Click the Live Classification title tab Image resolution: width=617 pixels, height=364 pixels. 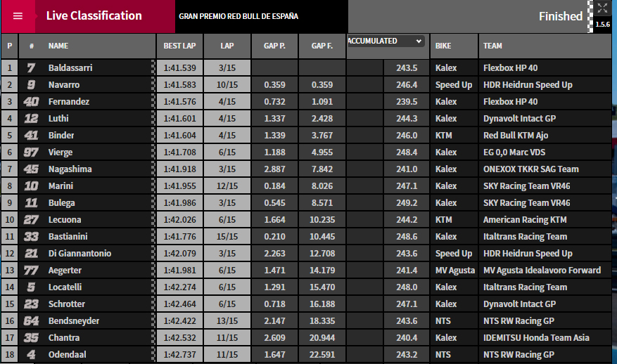(x=94, y=16)
